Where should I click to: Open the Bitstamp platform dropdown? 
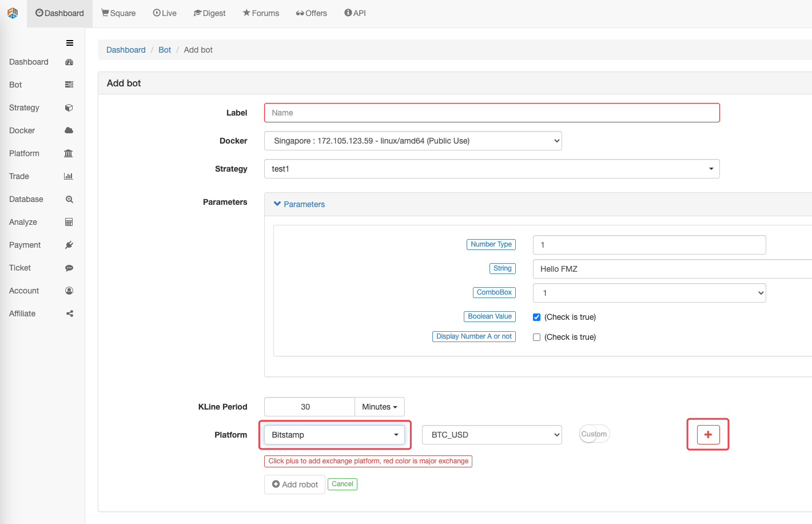point(335,435)
